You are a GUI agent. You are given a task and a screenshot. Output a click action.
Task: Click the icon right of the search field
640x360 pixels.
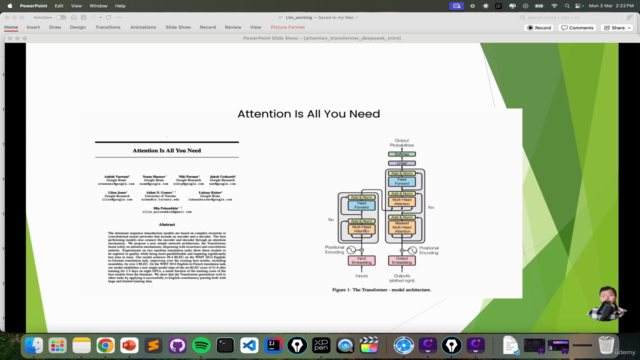pyautogui.click(x=630, y=18)
